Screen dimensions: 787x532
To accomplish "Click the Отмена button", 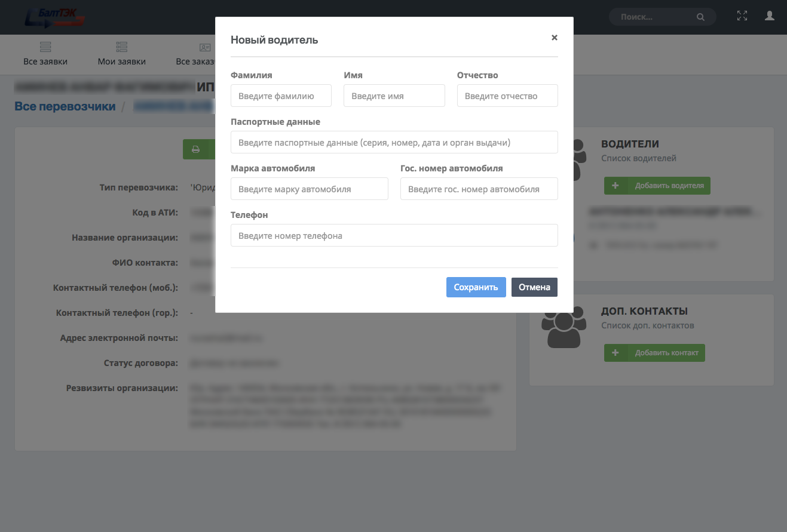I will coord(534,287).
